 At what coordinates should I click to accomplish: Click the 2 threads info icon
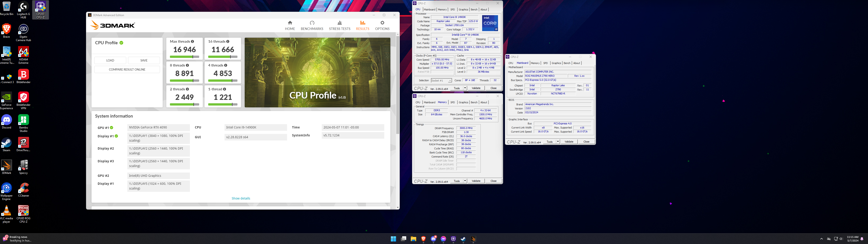187,89
